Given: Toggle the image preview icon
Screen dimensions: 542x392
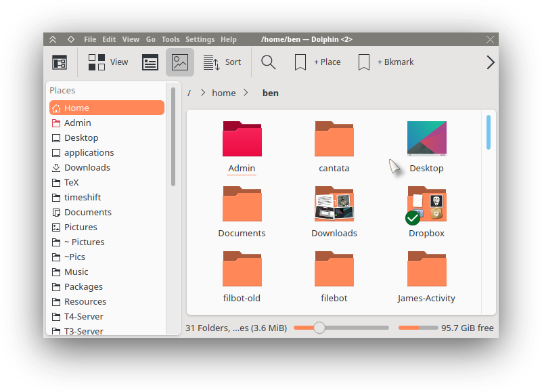Looking at the screenshot, I should coord(180,62).
